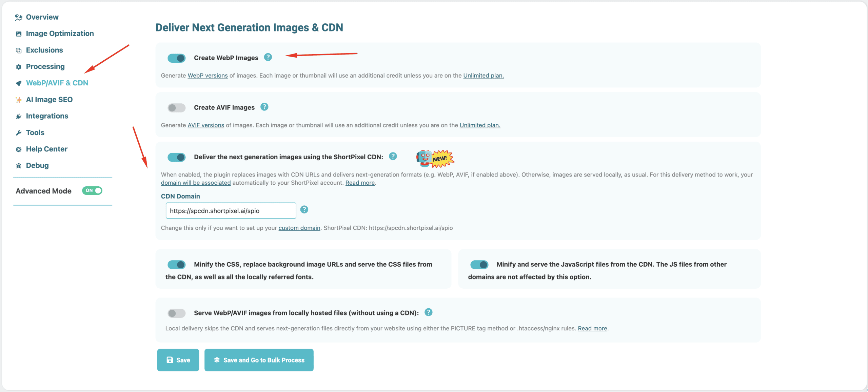Click help icon beside CDN Domain field
Screen dimensions: 868x392
[304, 210]
